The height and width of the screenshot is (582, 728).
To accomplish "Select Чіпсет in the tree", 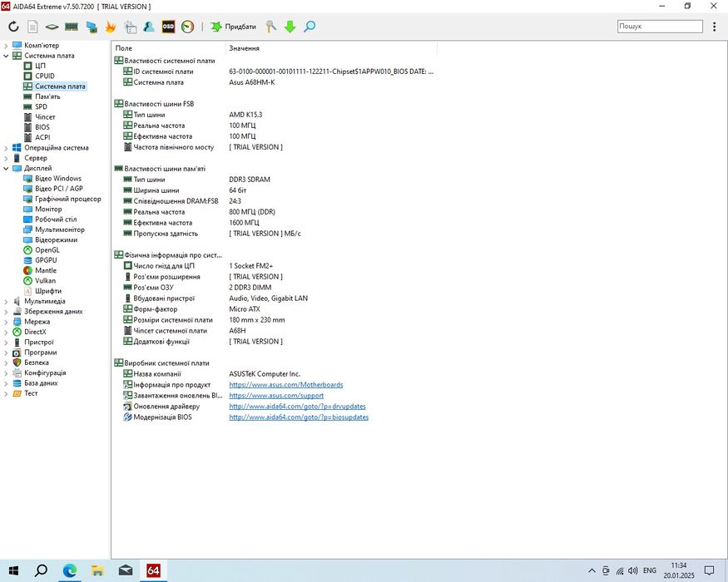I will (x=45, y=117).
